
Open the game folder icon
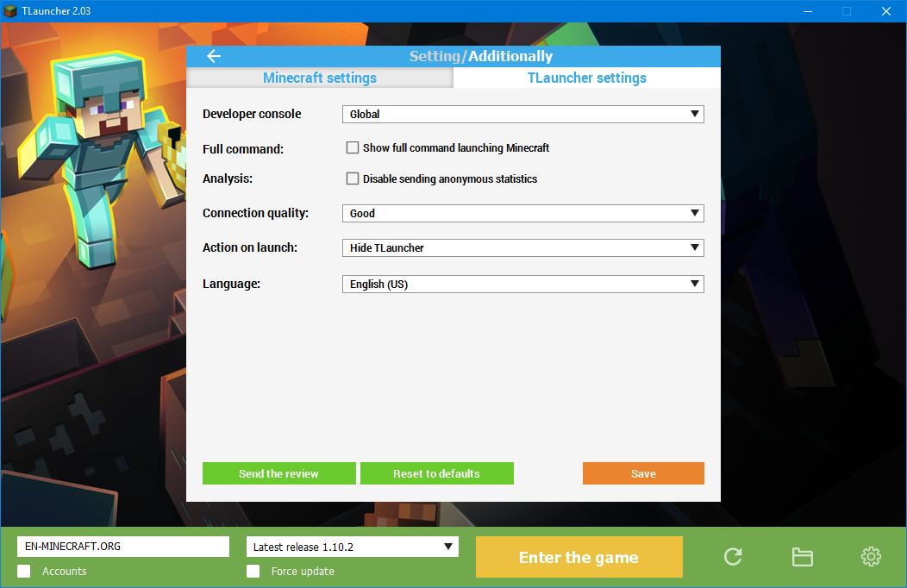(803, 557)
